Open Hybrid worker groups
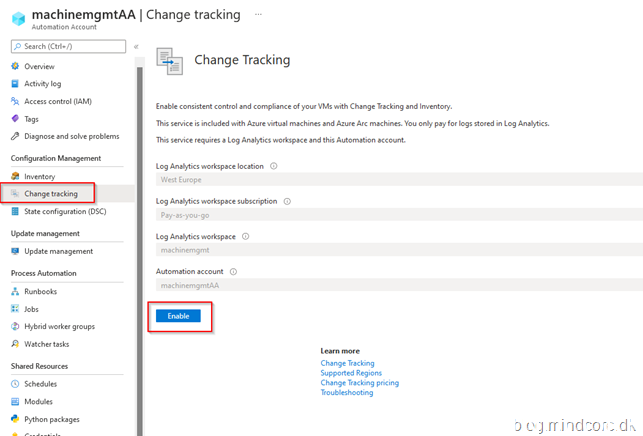The image size is (643, 436). (59, 327)
